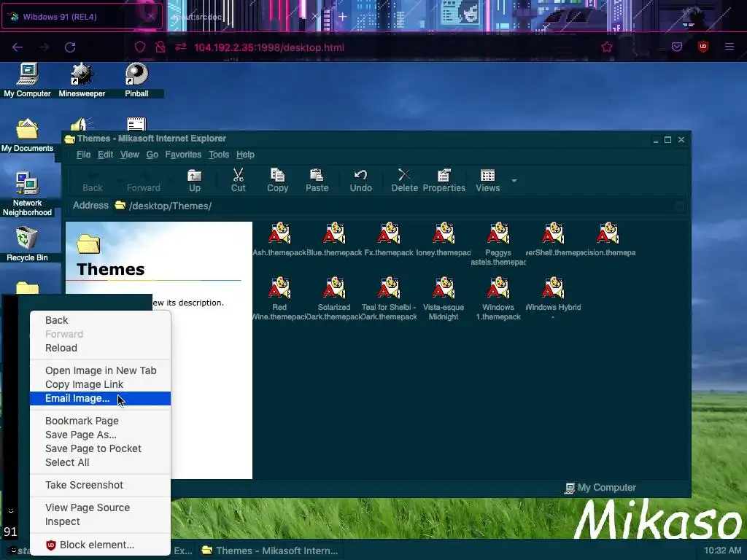Click the Cut scissors icon

[239, 181]
